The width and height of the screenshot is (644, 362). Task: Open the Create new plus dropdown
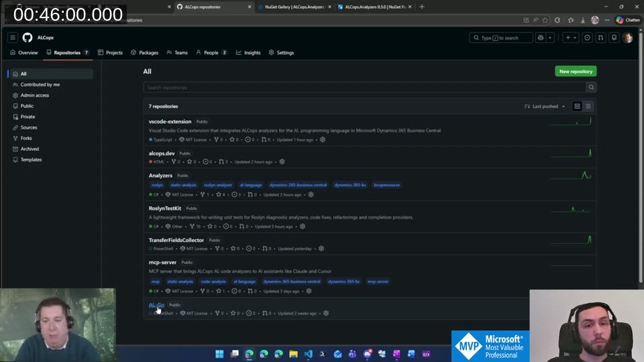point(570,38)
